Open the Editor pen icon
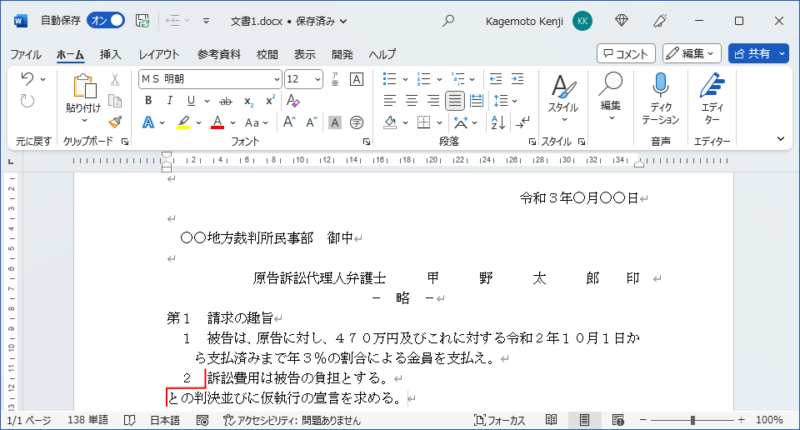The image size is (800, 430). tap(712, 84)
